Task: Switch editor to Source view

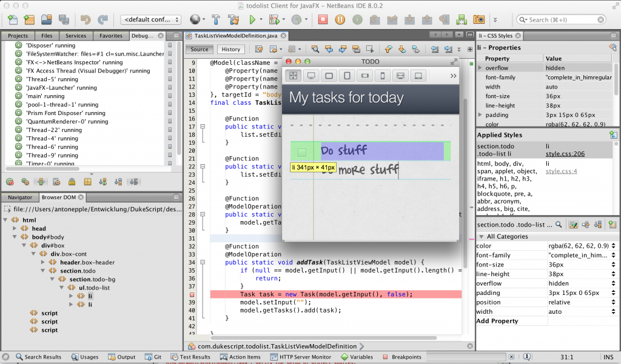Action: click(x=199, y=50)
